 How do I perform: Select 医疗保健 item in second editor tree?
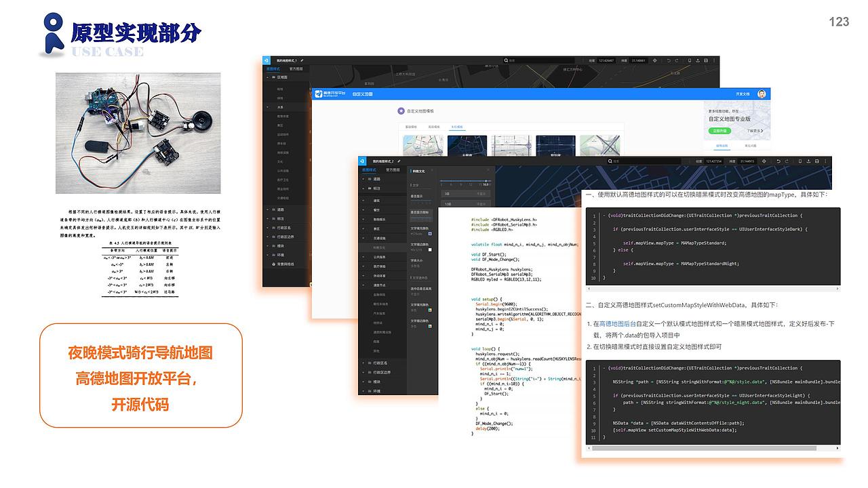[x=382, y=267]
